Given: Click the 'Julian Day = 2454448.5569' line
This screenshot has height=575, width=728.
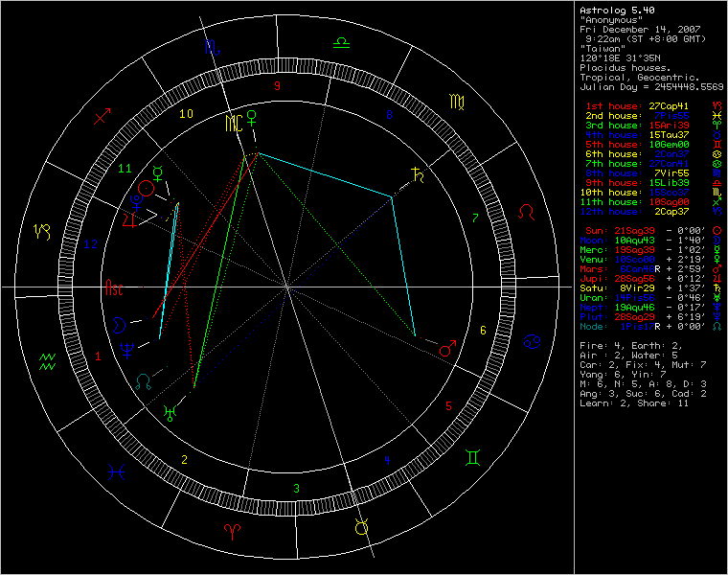Looking at the screenshot, I should (651, 87).
